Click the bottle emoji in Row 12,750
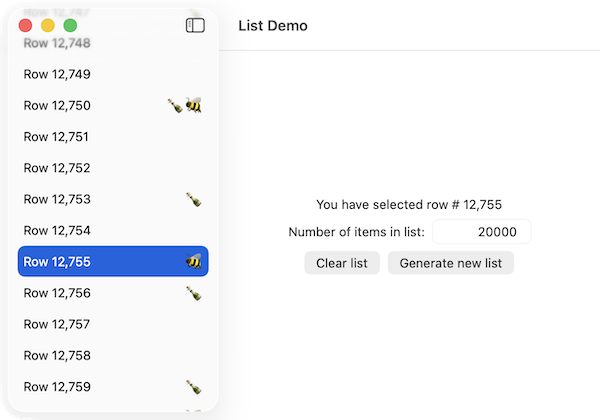The height and width of the screenshot is (420, 600). coord(176,105)
